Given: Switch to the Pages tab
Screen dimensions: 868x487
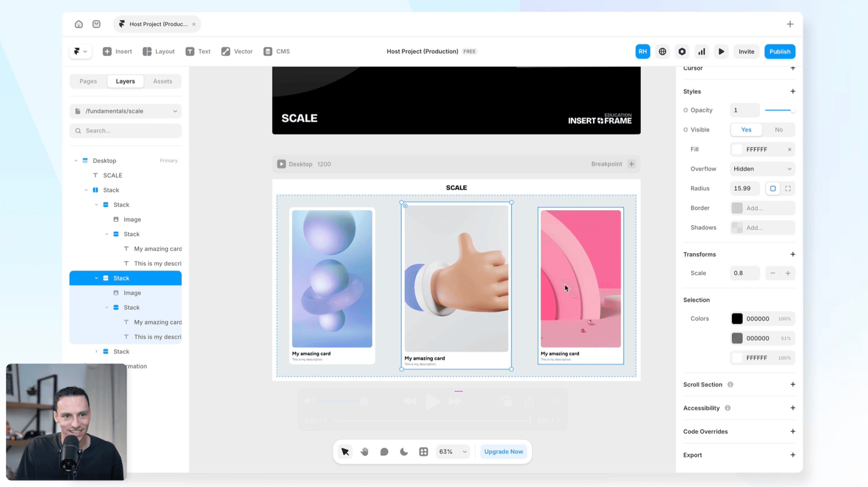Looking at the screenshot, I should (x=88, y=81).
